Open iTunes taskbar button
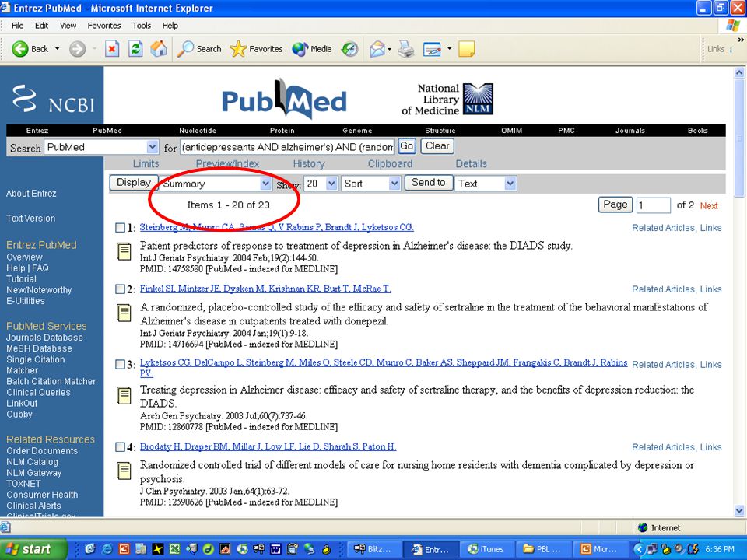Viewport: 747px width, 560px height. [489, 549]
